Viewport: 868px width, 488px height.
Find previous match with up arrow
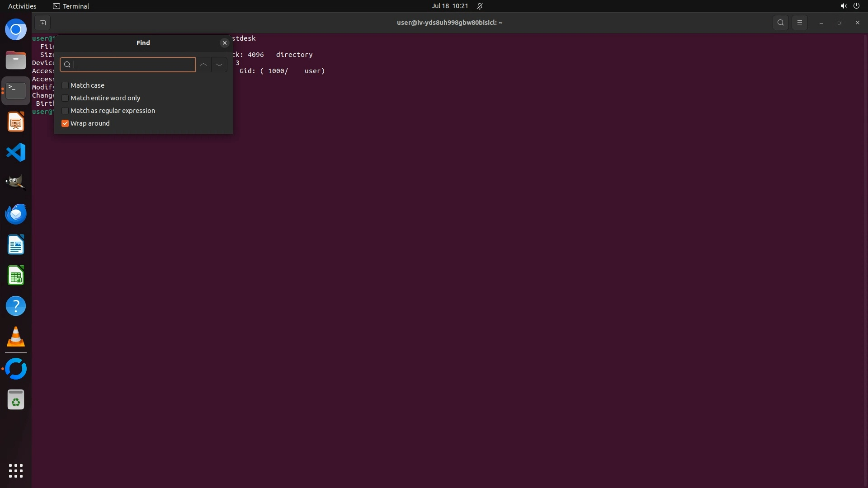(203, 65)
